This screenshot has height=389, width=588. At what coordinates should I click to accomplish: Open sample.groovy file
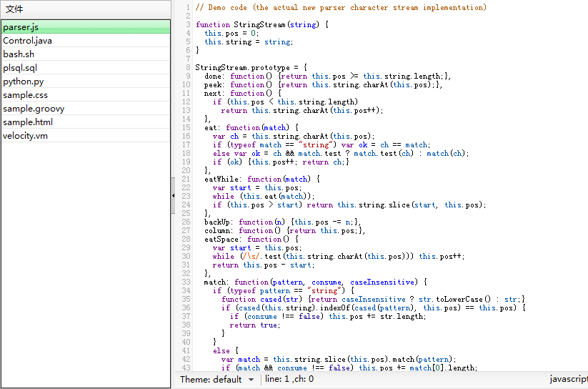(33, 109)
